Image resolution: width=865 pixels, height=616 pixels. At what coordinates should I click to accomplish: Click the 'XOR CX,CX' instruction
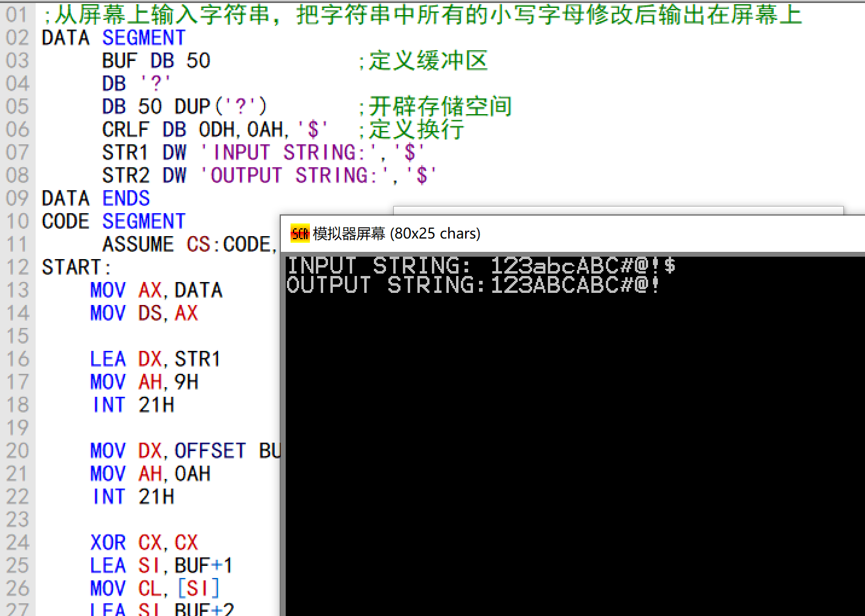(144, 543)
